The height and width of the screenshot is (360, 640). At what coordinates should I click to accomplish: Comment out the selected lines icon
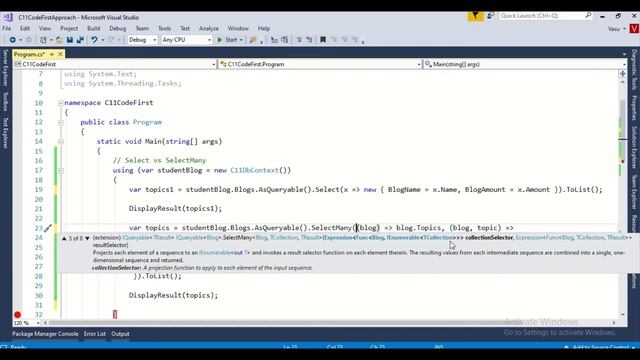pos(299,40)
